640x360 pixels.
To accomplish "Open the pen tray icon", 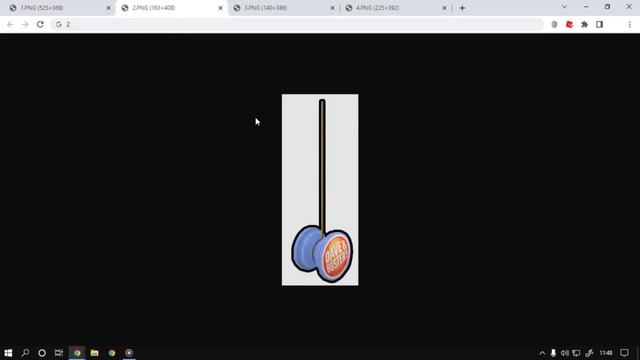I will coord(589,353).
